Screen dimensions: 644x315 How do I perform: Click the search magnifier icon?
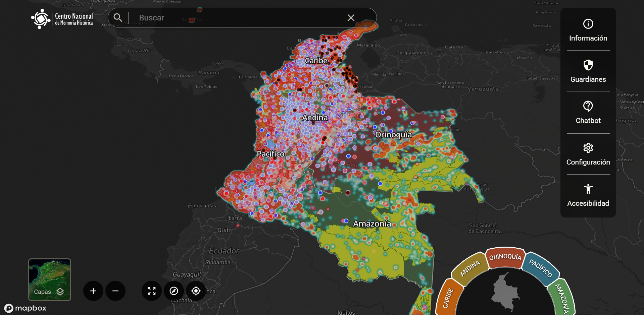coord(117,17)
